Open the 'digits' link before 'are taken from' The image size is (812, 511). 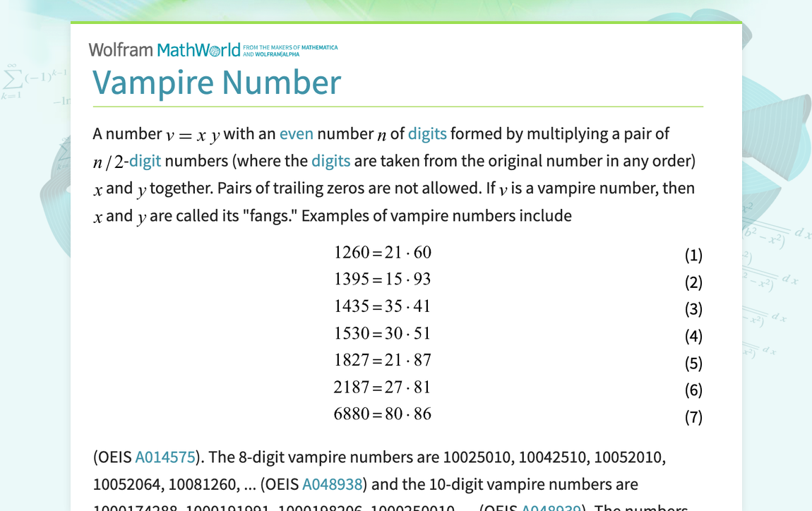tap(331, 161)
